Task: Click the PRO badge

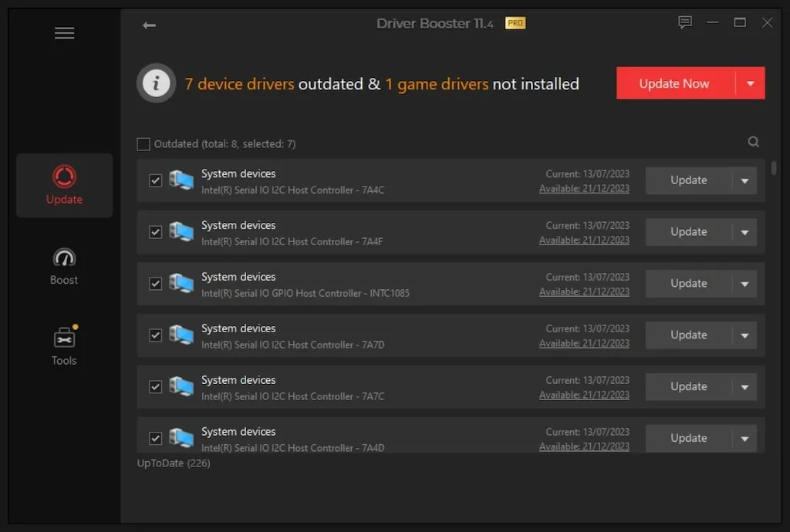Action: pos(515,23)
